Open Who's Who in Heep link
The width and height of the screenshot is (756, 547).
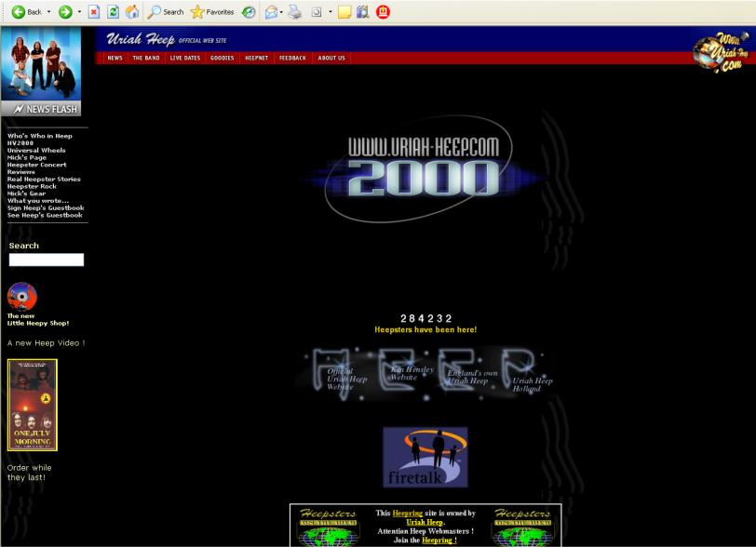[x=40, y=136]
